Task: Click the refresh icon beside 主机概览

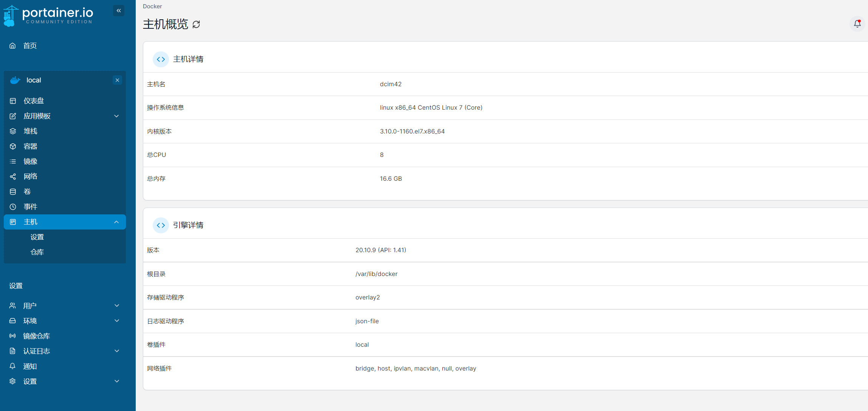Action: point(196,25)
